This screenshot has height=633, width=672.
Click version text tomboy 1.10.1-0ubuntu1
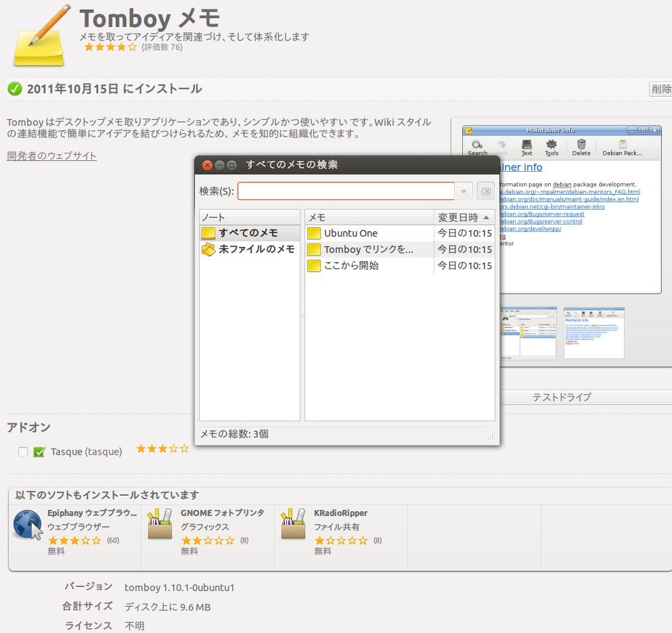tap(179, 588)
